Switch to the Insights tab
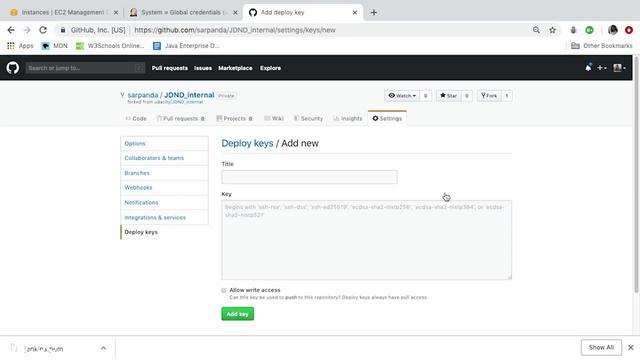This screenshot has height=360, width=640. (x=348, y=118)
